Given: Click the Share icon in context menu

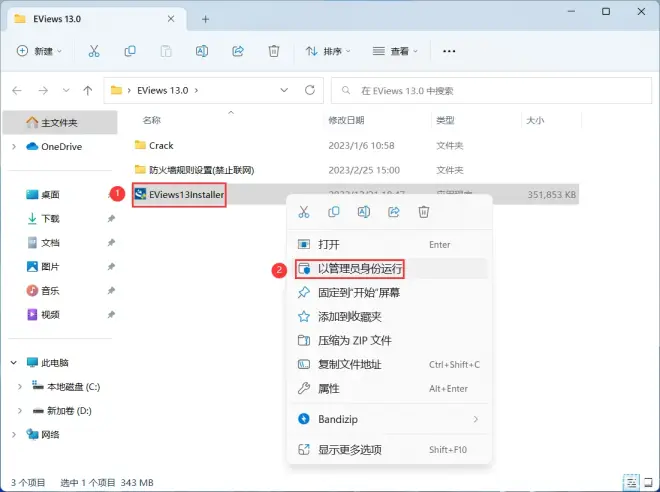Looking at the screenshot, I should [x=394, y=212].
